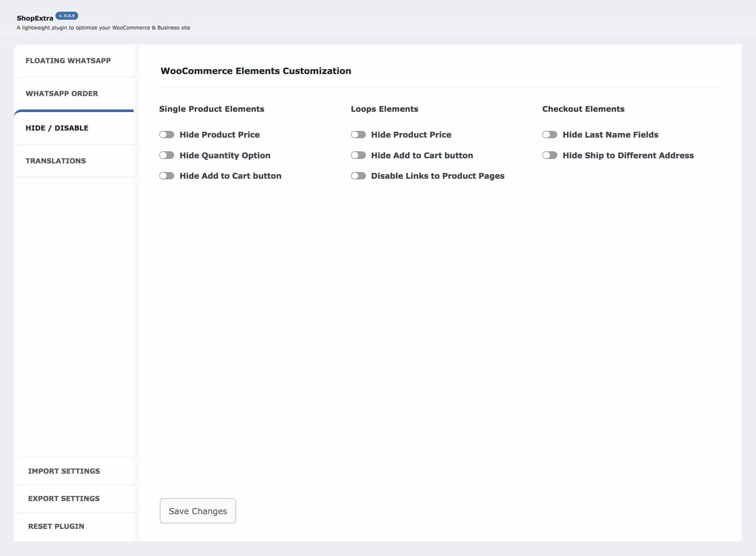756x556 pixels.
Task: Click the Checkout Elements heading
Action: coord(583,109)
